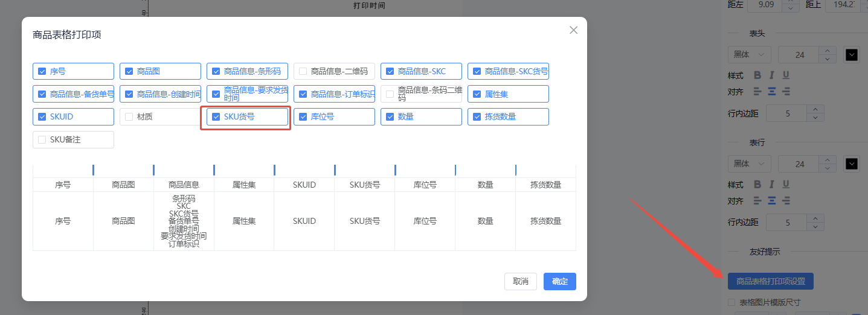
Task: Toggle bold icon in the 表头 style row
Action: [x=757, y=75]
